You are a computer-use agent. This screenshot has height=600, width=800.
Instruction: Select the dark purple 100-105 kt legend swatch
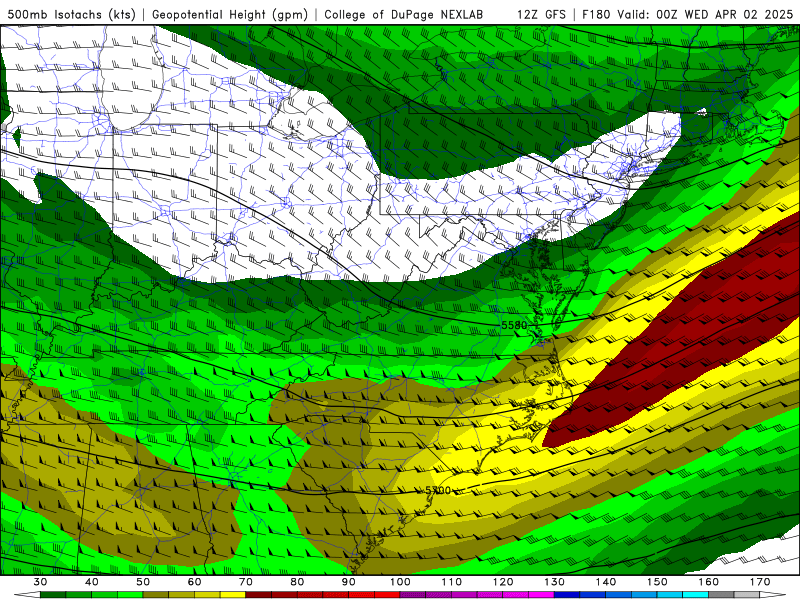(x=413, y=595)
